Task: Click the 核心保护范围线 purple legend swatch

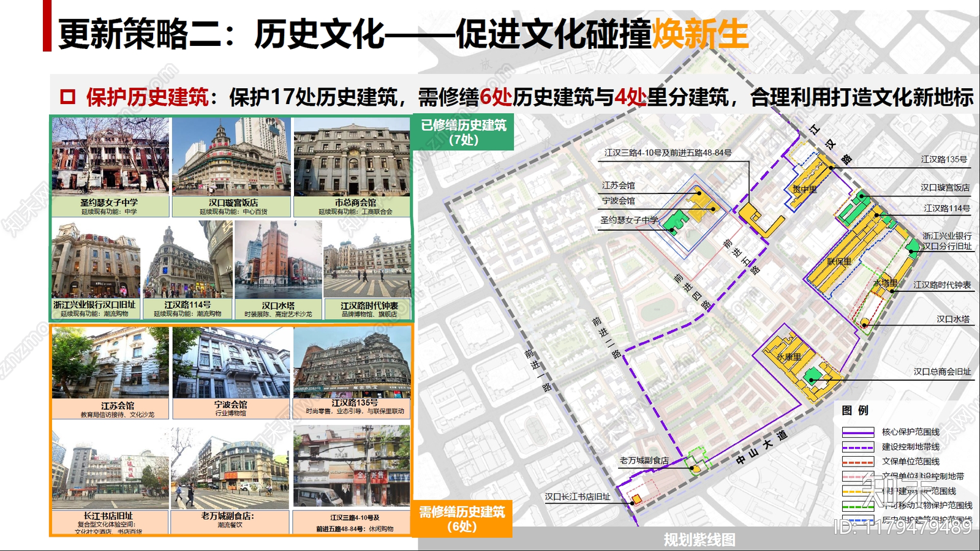Action: [858, 432]
